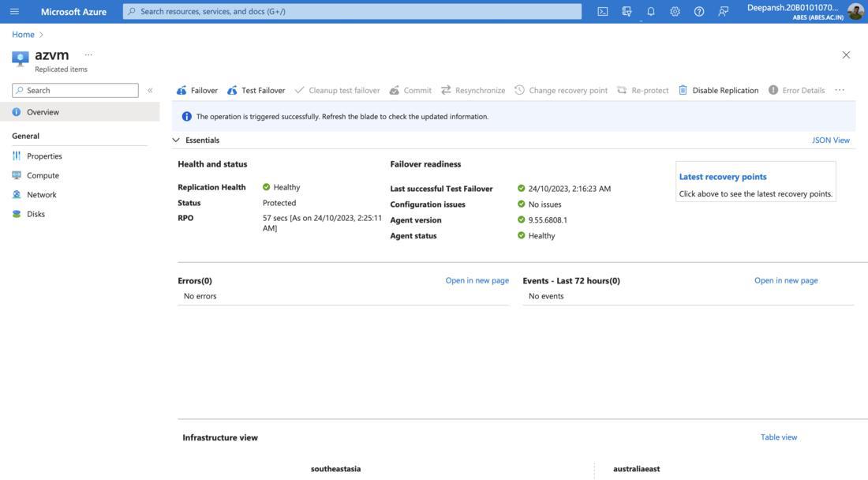Click the left menu Search box
The width and height of the screenshot is (868, 480).
point(75,90)
